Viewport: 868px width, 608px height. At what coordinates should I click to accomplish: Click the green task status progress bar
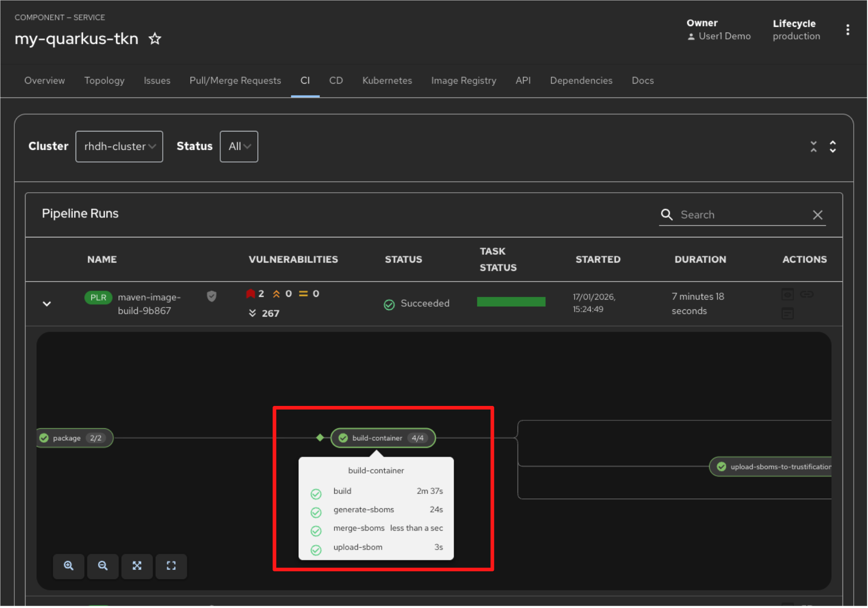(511, 301)
